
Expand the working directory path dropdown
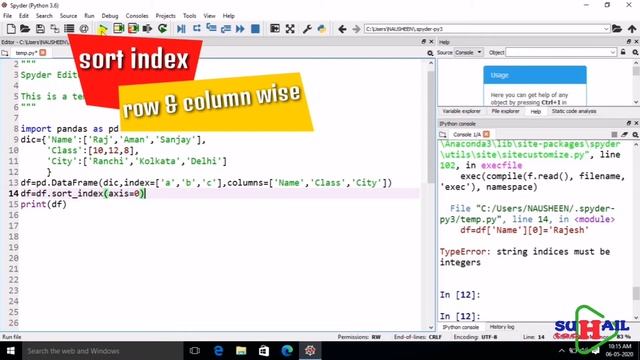tap(606, 29)
